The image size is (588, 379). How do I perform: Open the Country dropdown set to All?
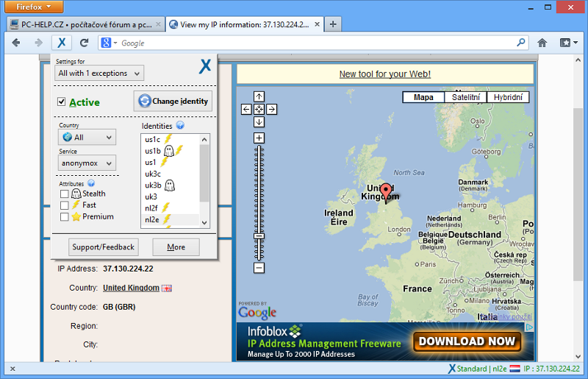click(87, 138)
